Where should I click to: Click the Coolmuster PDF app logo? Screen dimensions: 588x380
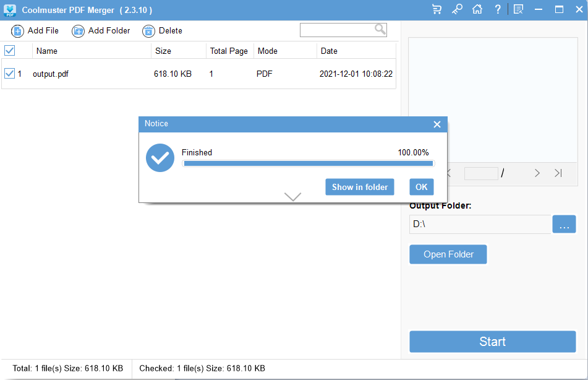(x=10, y=10)
